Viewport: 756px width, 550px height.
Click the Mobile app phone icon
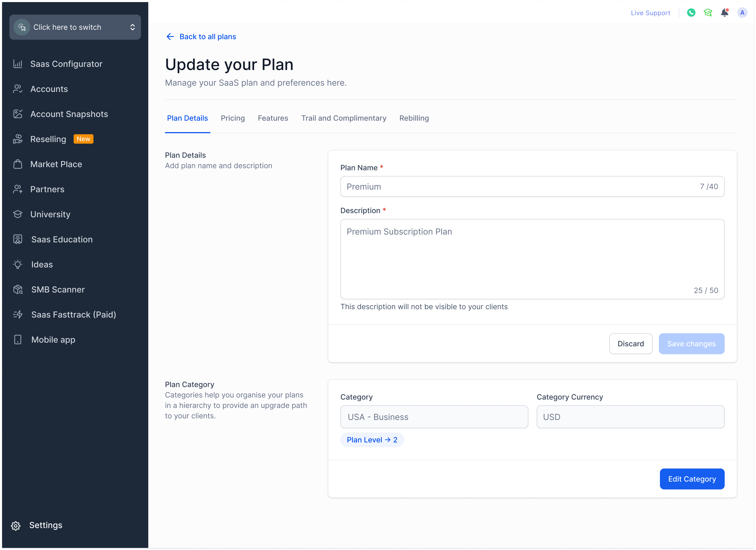tap(18, 340)
